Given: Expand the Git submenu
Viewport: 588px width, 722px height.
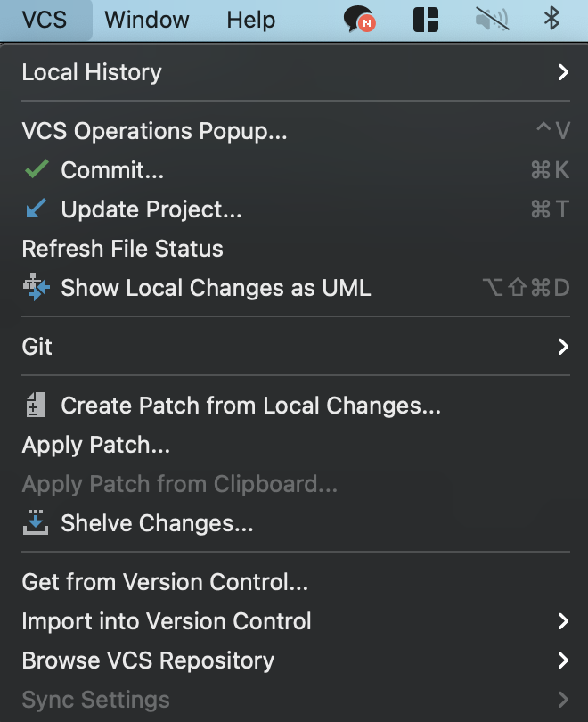Looking at the screenshot, I should click(x=562, y=347).
